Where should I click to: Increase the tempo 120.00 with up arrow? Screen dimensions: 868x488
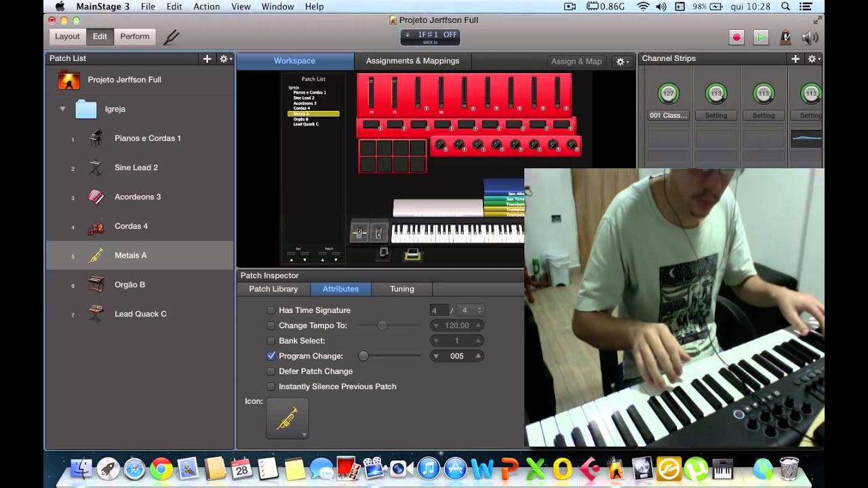point(478,325)
